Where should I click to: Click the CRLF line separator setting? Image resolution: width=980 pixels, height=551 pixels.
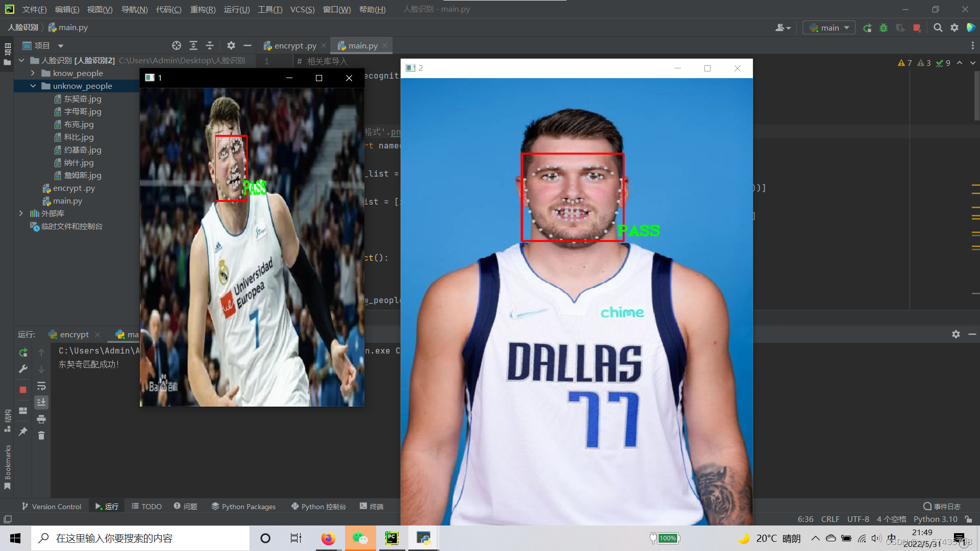pyautogui.click(x=830, y=519)
